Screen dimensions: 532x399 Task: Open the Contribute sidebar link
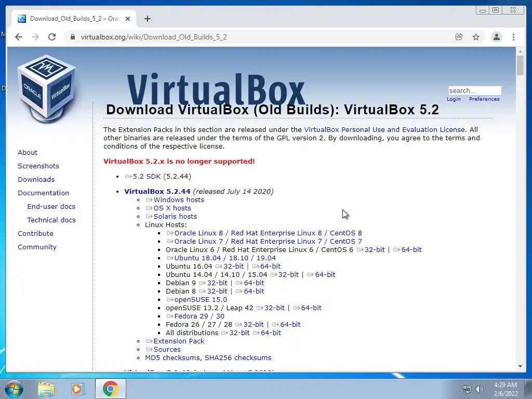[35, 233]
